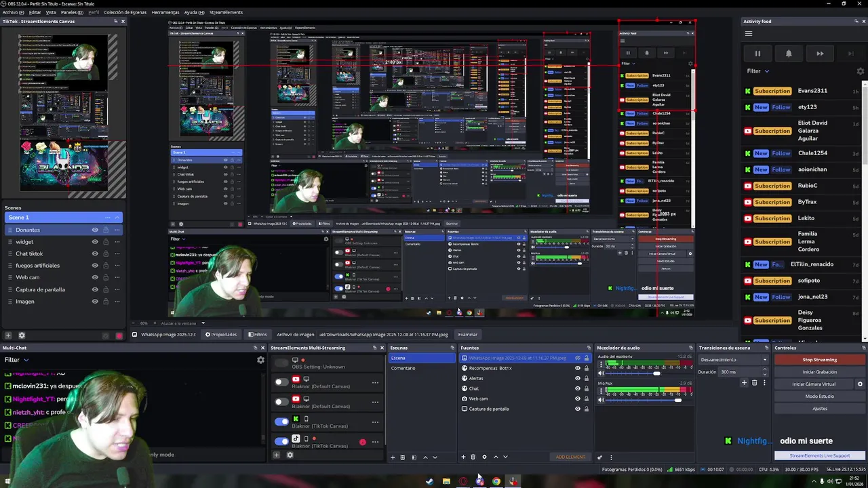Toggle visibility of Web cam layer in Canvas
The height and width of the screenshot is (488, 868).
coord(95,277)
